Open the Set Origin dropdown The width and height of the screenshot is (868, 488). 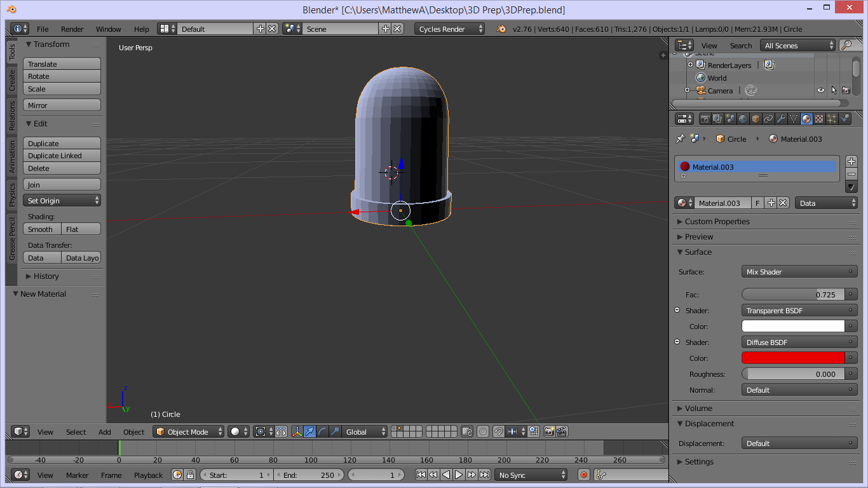(62, 200)
